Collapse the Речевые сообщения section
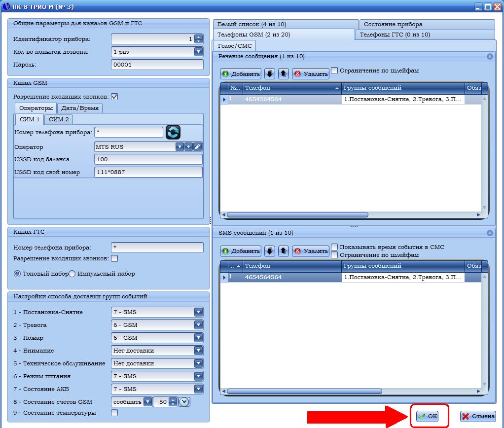 (490, 57)
